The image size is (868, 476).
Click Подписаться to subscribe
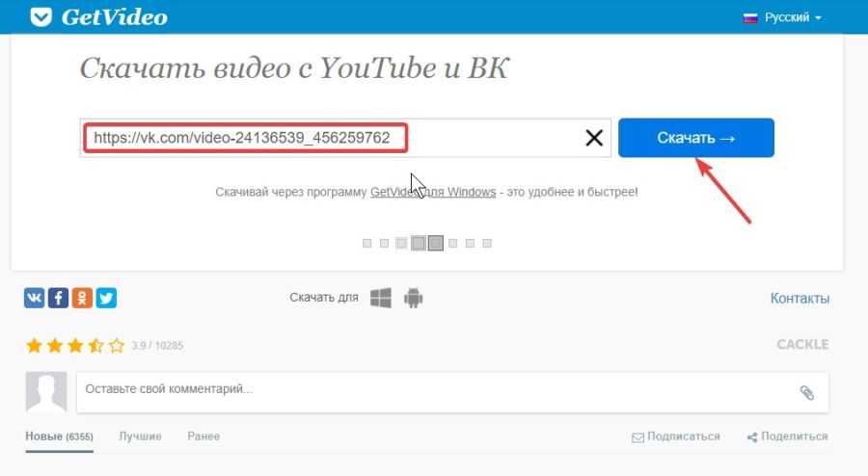[x=683, y=436]
